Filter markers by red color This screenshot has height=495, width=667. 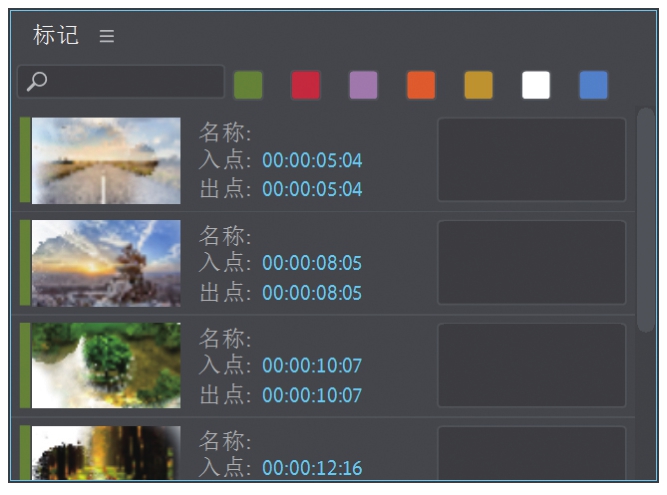[x=306, y=85]
